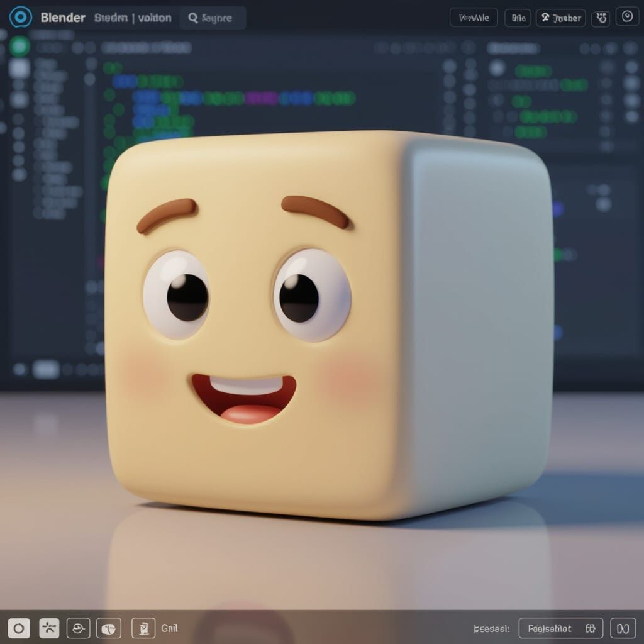Click the Bria button in the top bar
The width and height of the screenshot is (644, 644).
(518, 18)
